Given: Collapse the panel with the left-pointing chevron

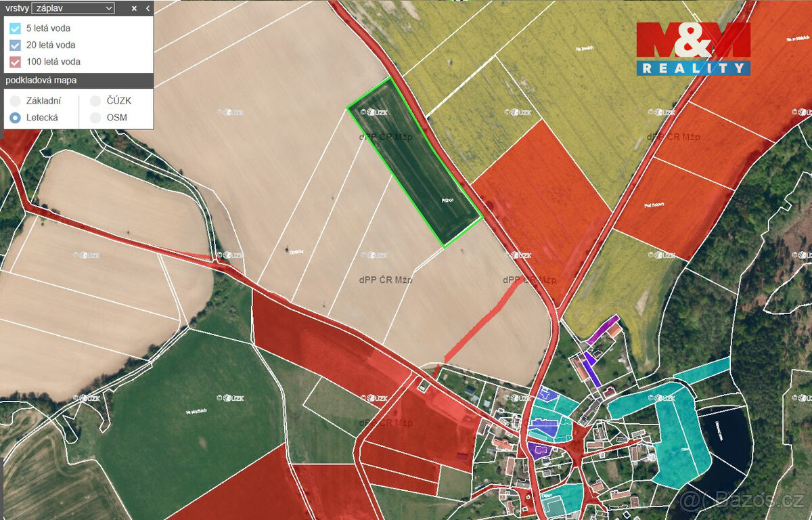Looking at the screenshot, I should [148, 9].
